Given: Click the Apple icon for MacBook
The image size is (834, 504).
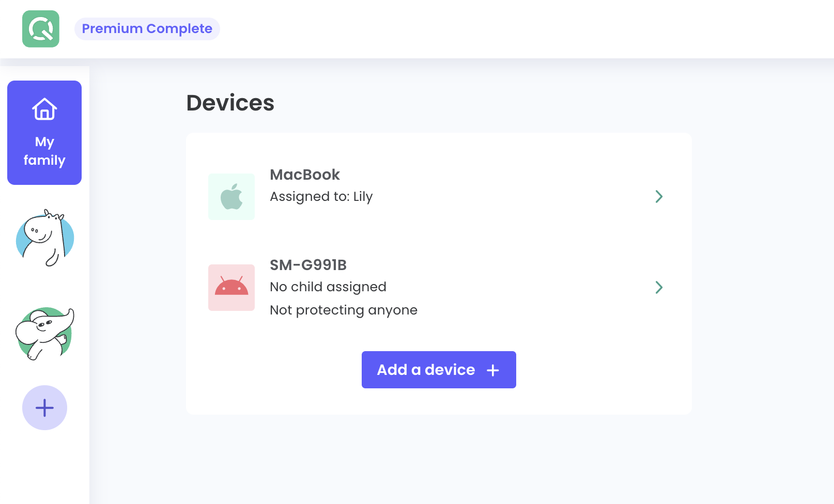Looking at the screenshot, I should (231, 197).
